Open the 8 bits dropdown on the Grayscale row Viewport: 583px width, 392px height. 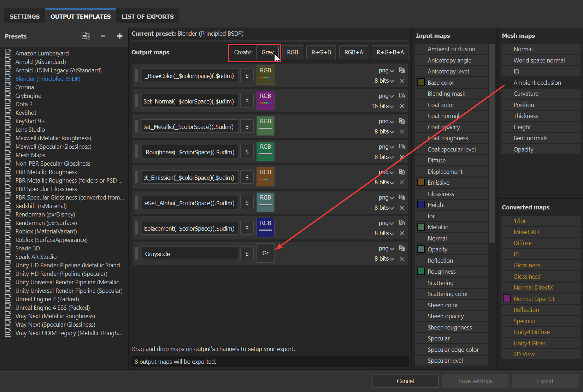(384, 258)
